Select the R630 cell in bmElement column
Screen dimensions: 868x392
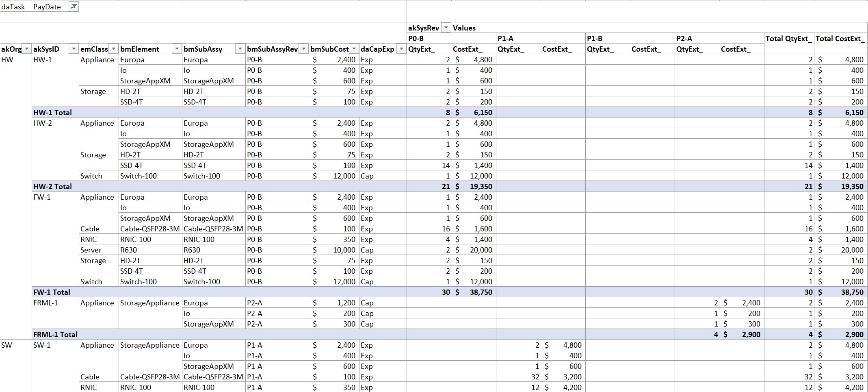pos(150,250)
